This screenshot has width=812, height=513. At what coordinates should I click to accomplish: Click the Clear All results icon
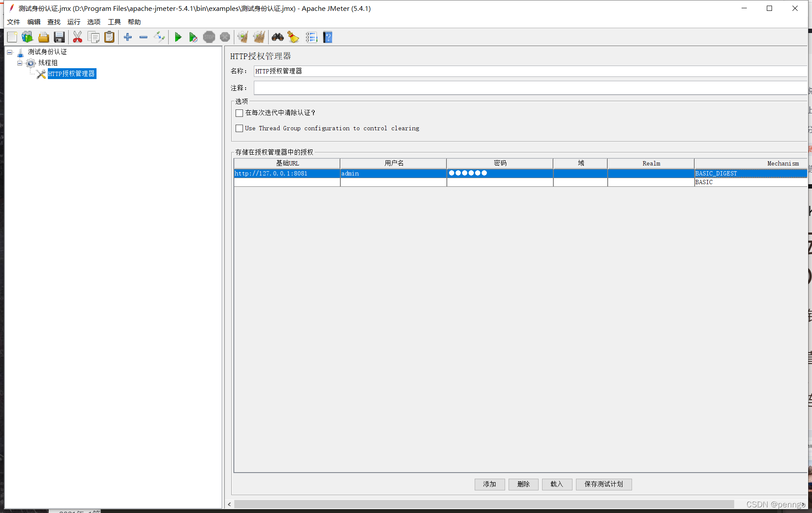click(x=259, y=37)
